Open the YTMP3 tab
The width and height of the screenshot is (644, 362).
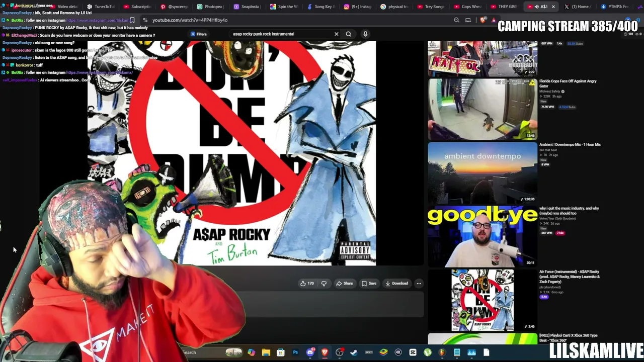click(x=614, y=7)
